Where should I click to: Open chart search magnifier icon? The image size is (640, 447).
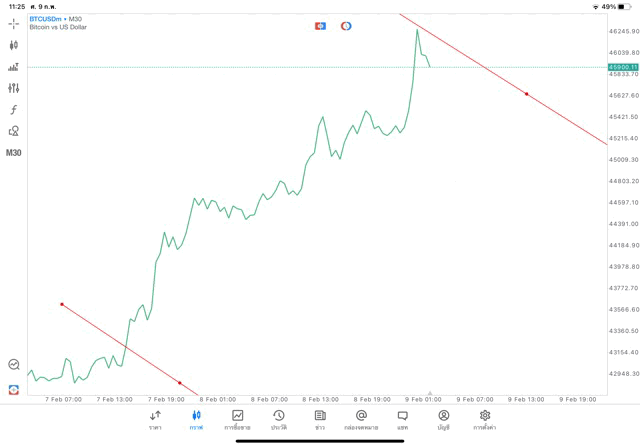click(14, 365)
